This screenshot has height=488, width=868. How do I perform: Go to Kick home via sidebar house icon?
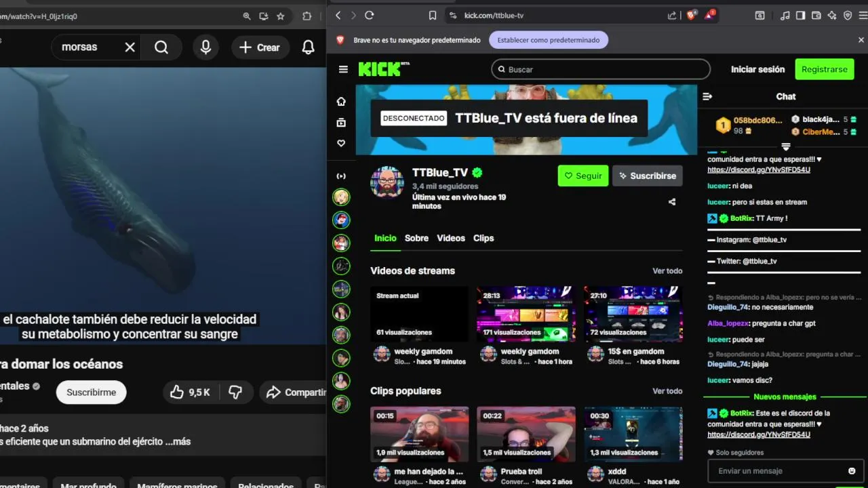click(341, 101)
